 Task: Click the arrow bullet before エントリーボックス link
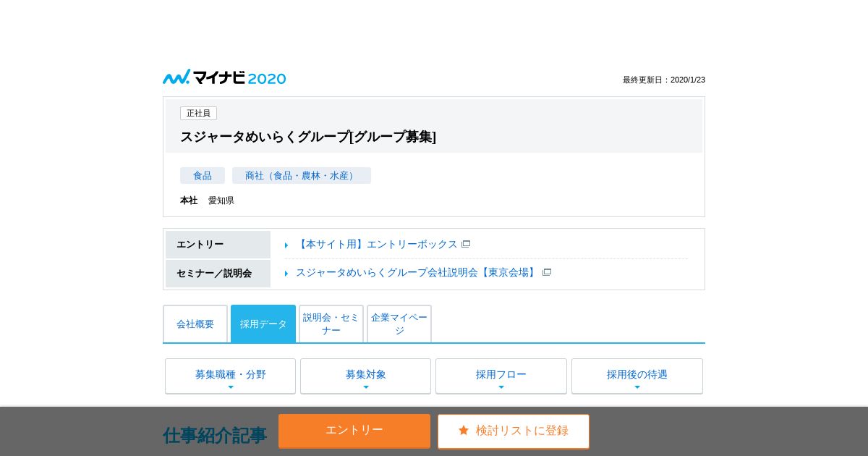(286, 245)
